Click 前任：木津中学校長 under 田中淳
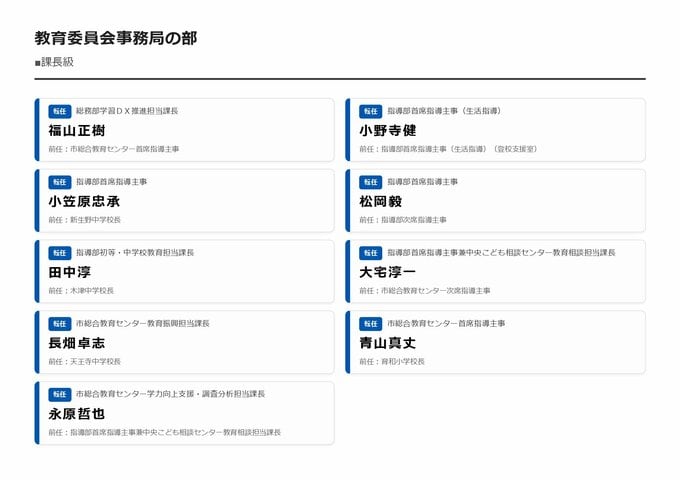This screenshot has height=480, width=680. [81, 290]
